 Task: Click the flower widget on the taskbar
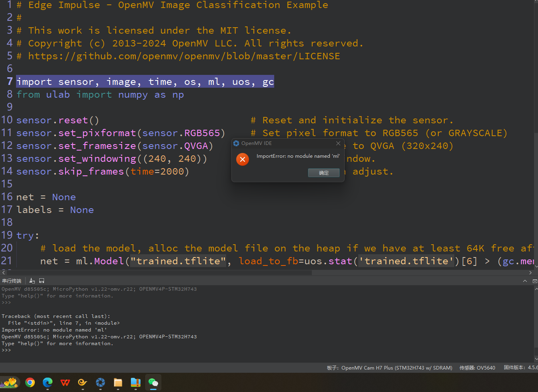tap(10, 382)
